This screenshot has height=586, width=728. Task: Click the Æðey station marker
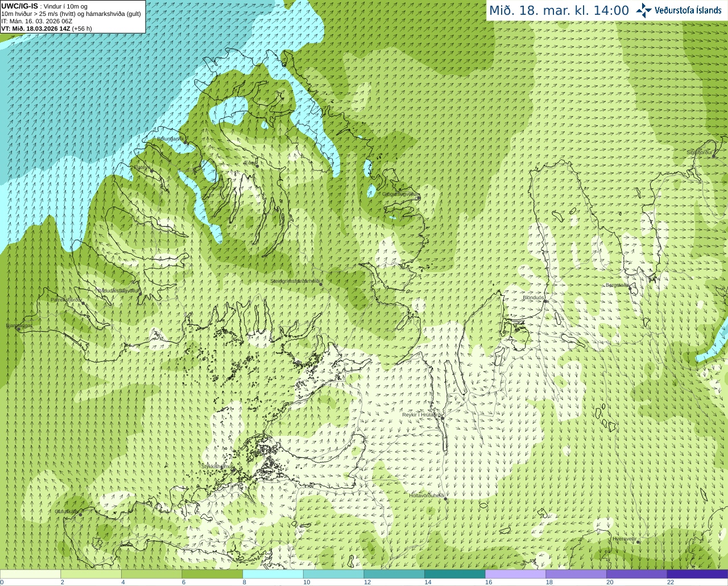257,166
